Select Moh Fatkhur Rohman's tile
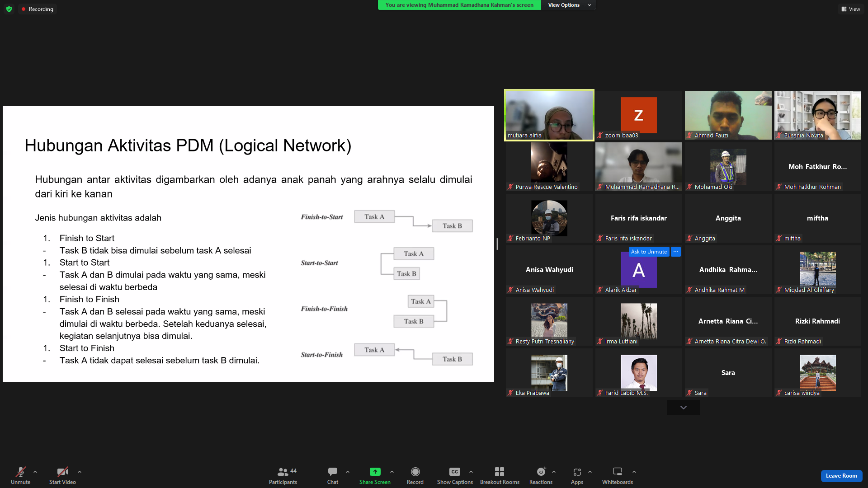868x488 pixels. (x=818, y=167)
